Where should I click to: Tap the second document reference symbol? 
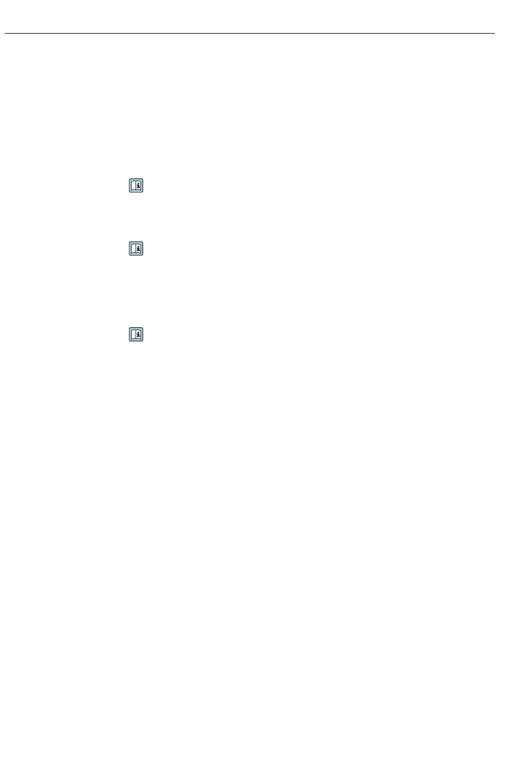click(x=136, y=249)
